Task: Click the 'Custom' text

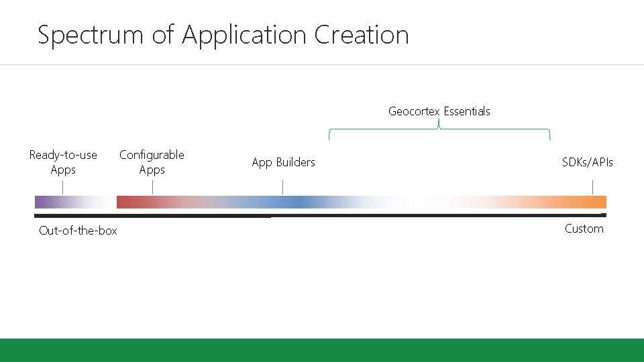Action: (584, 229)
